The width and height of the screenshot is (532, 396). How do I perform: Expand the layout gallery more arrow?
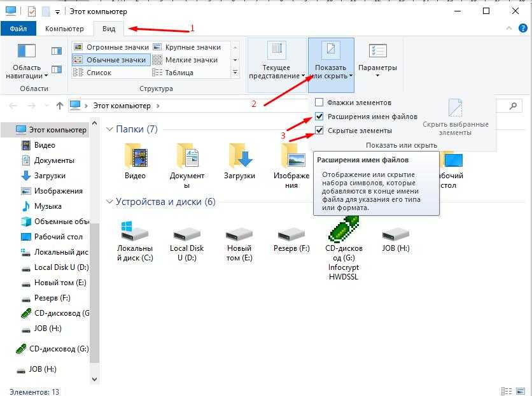[x=235, y=73]
